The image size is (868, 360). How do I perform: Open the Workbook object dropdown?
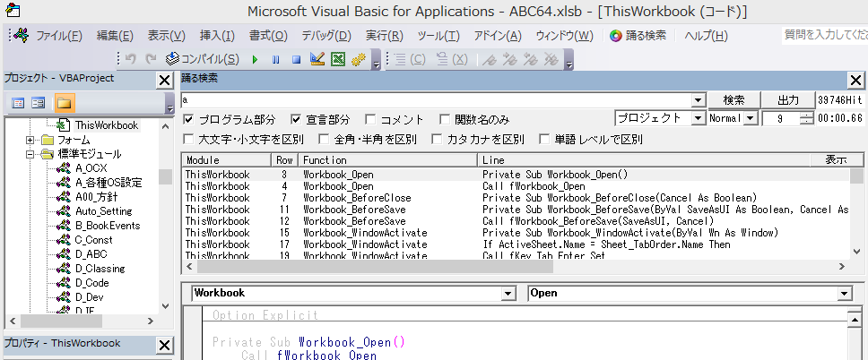[x=508, y=294]
